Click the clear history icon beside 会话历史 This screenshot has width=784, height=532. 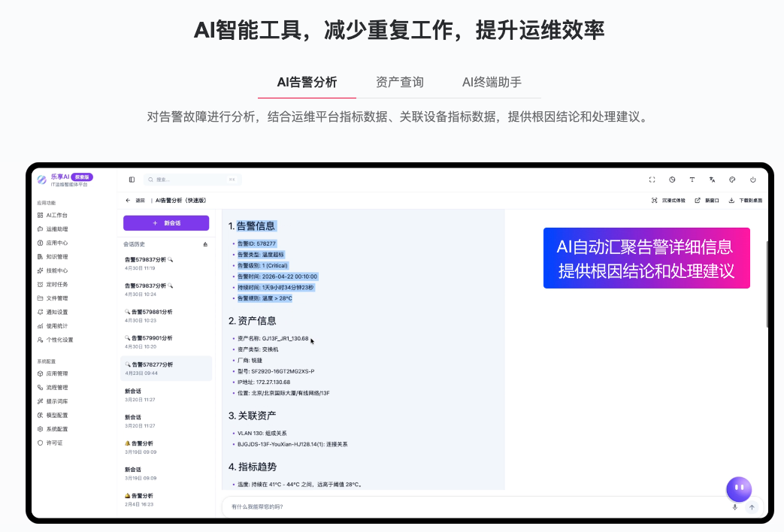205,244
